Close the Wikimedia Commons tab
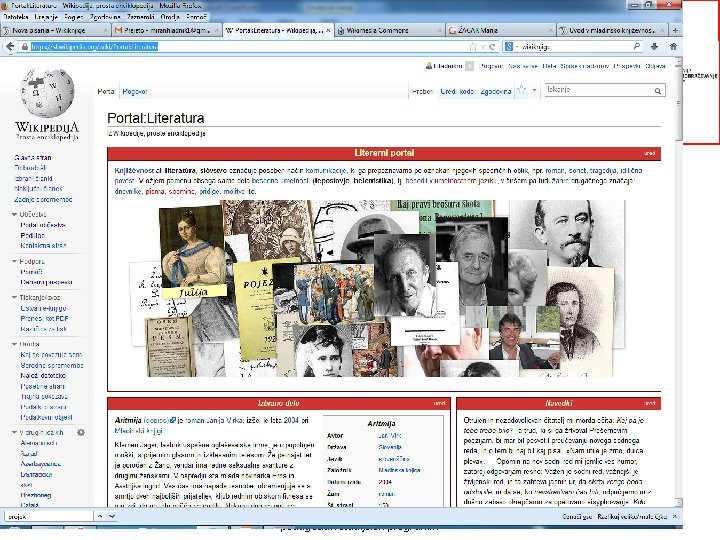 pyautogui.click(x=439, y=30)
